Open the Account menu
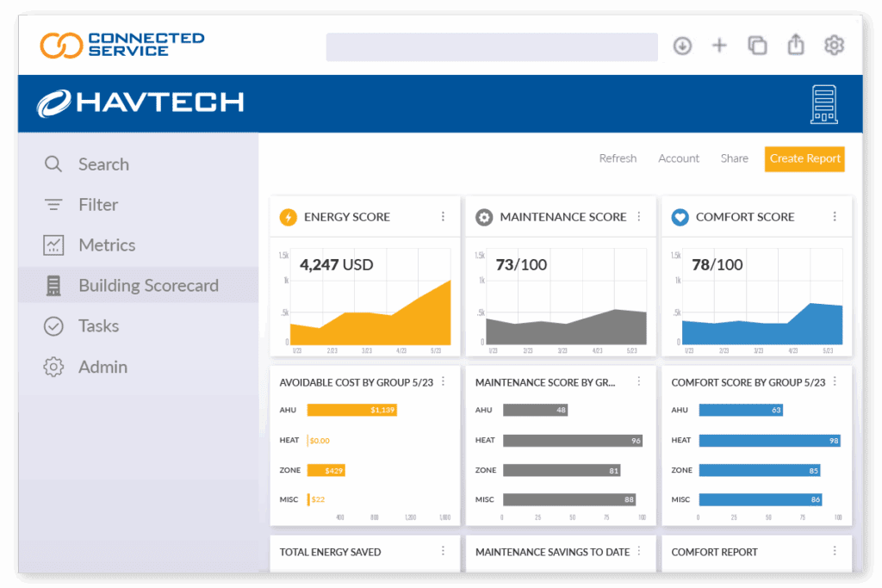The image size is (882, 588). [678, 158]
